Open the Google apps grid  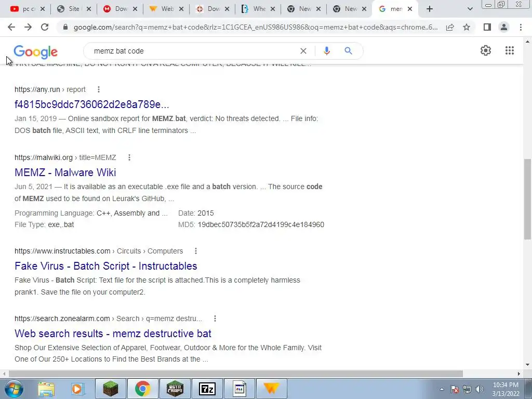tap(509, 50)
